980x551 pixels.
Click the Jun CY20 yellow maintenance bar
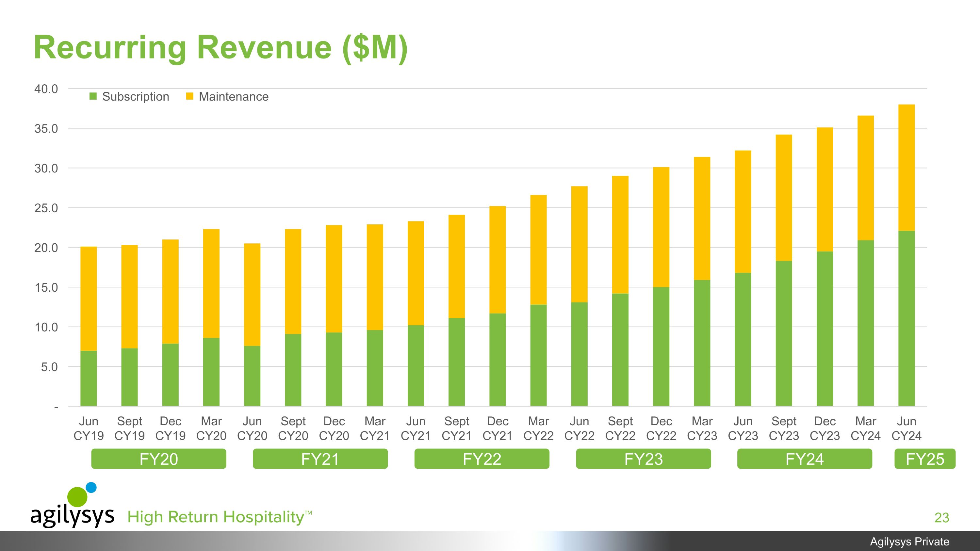coord(252,295)
